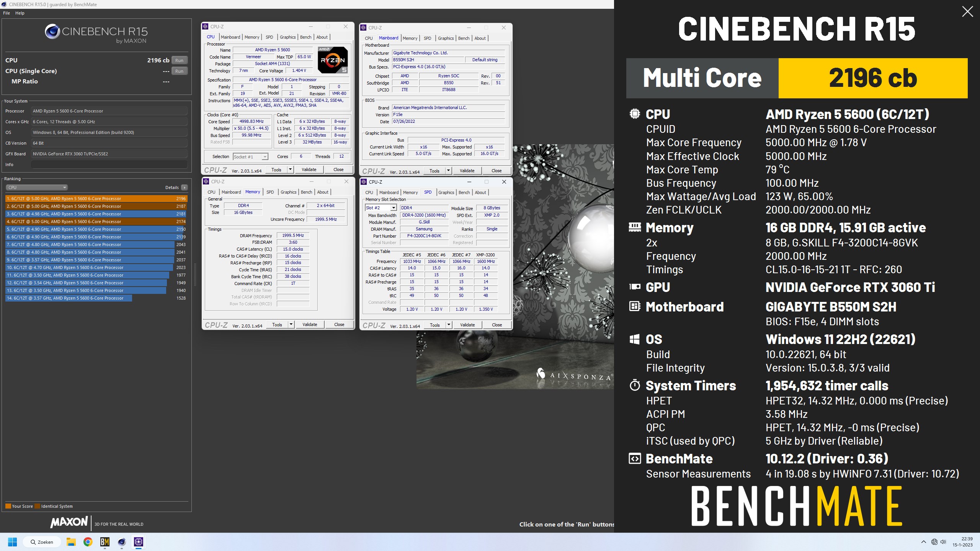
Task: Open the Ranking CPU dropdown
Action: (37, 187)
